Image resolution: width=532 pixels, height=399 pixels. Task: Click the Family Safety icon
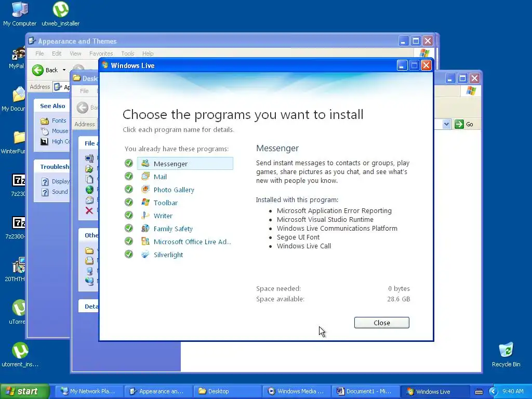tap(145, 228)
